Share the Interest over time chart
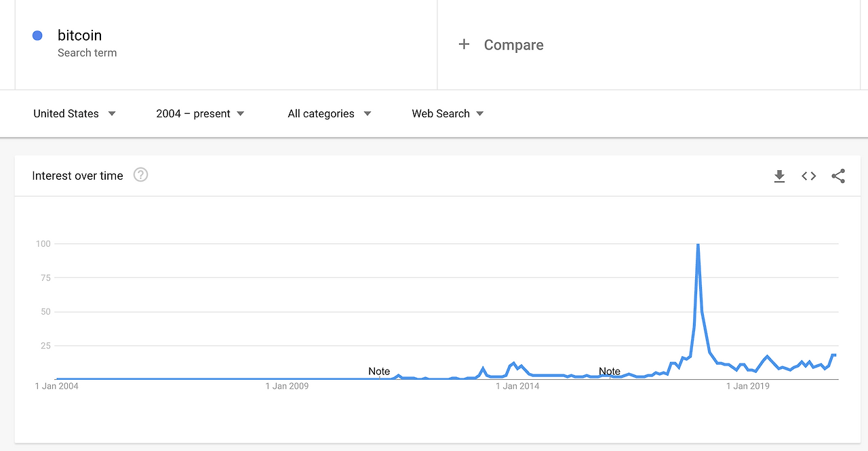Image resolution: width=868 pixels, height=451 pixels. coord(838,176)
